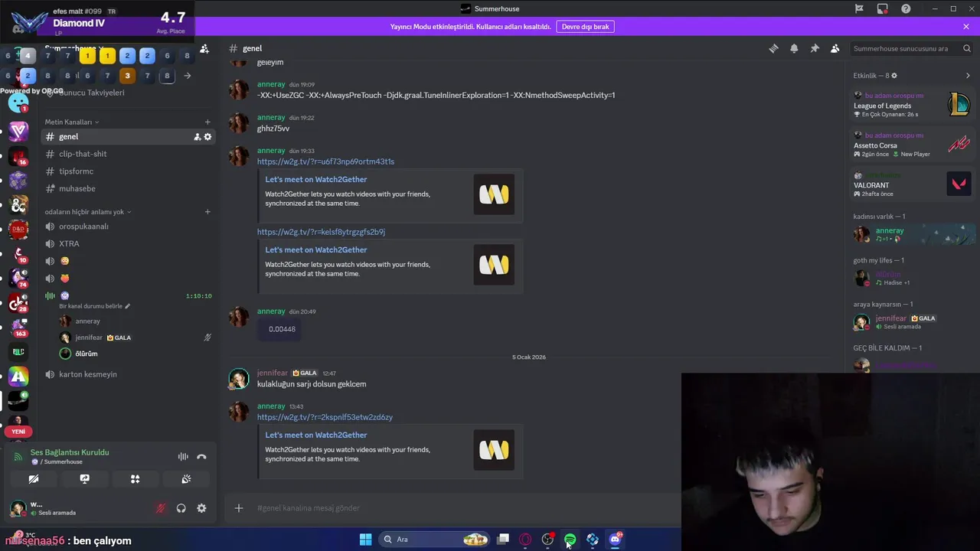This screenshot has width=980, height=551.
Task: Click jennifear in the member list
Action: click(x=914, y=322)
